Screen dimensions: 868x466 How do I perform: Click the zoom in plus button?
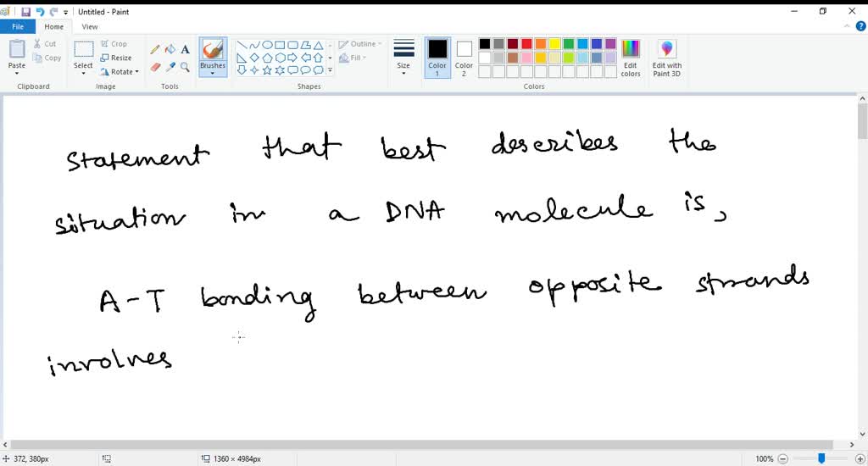tap(860, 459)
